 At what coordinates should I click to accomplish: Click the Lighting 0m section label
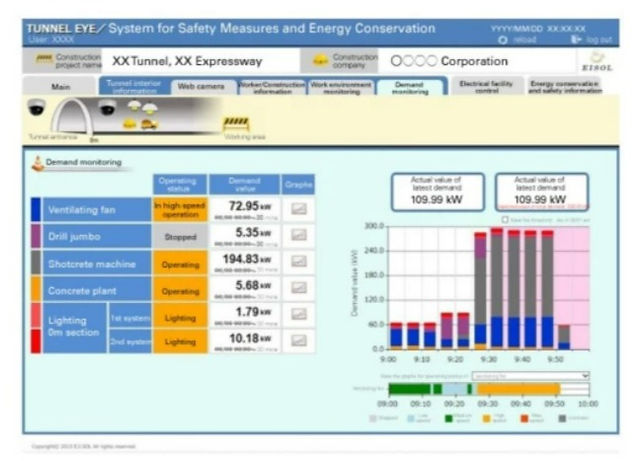click(75, 327)
